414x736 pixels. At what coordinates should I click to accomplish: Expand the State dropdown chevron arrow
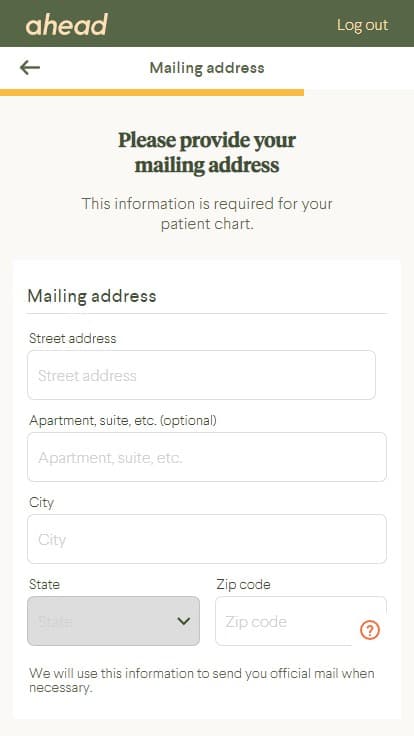pyautogui.click(x=184, y=621)
